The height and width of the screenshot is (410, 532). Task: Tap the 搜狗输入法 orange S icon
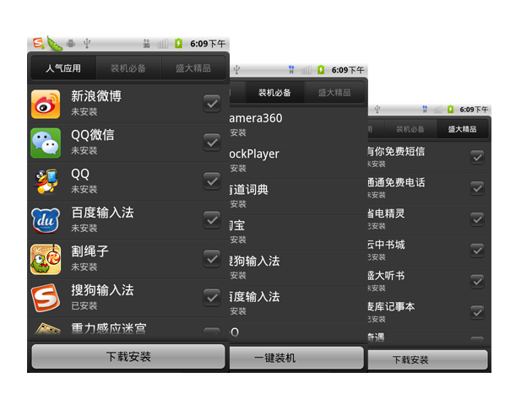pos(46,298)
